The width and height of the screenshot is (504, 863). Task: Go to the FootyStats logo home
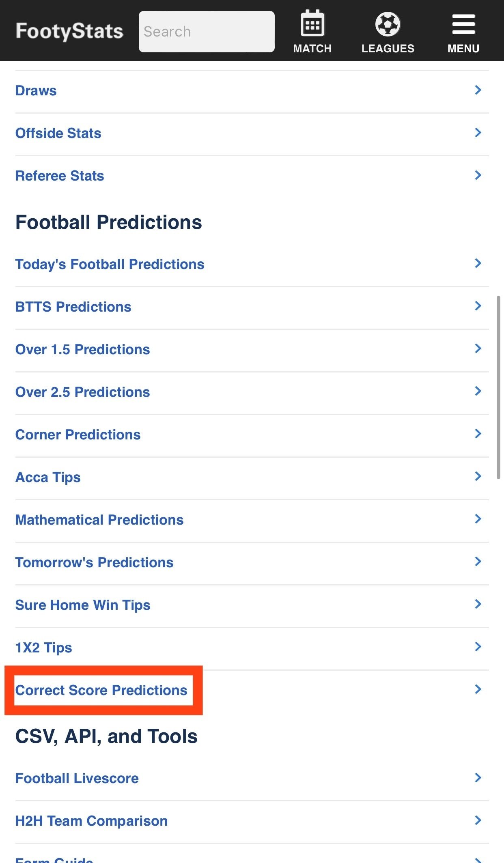tap(69, 31)
